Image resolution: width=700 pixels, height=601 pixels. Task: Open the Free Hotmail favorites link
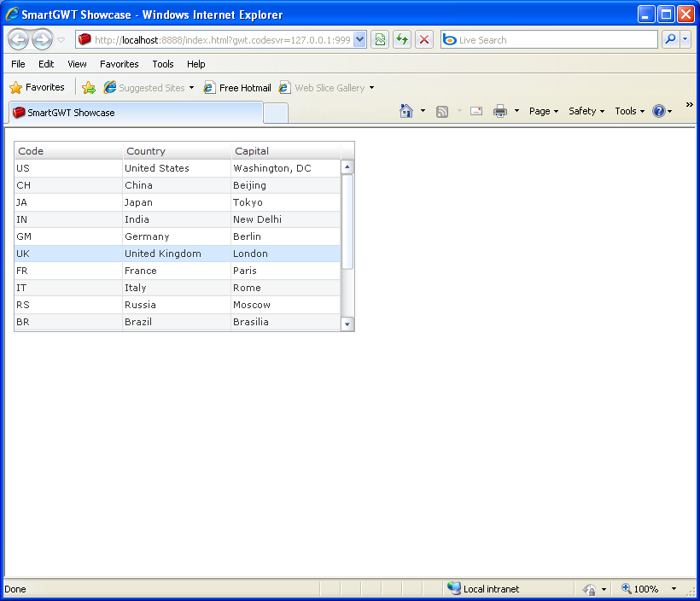click(237, 88)
